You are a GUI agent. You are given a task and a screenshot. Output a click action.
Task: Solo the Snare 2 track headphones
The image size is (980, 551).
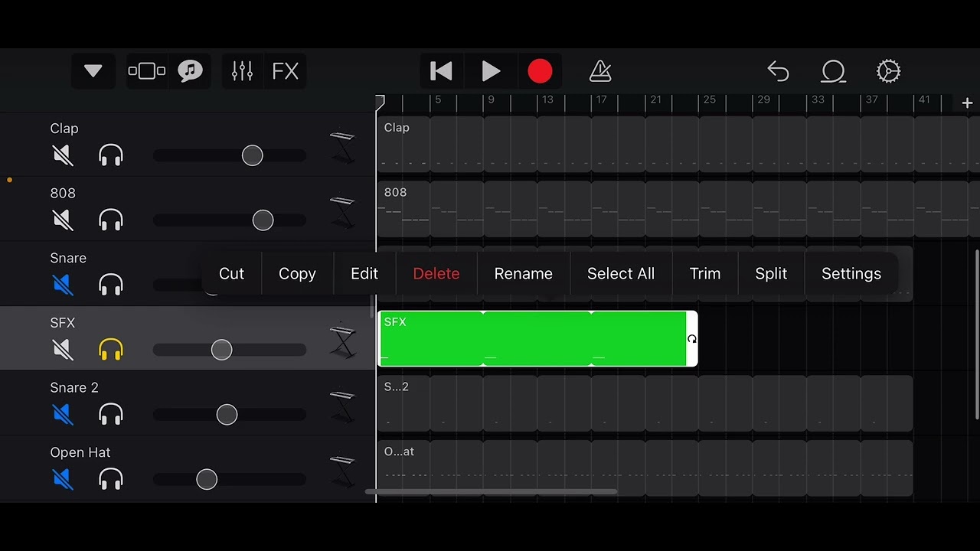[x=111, y=415]
